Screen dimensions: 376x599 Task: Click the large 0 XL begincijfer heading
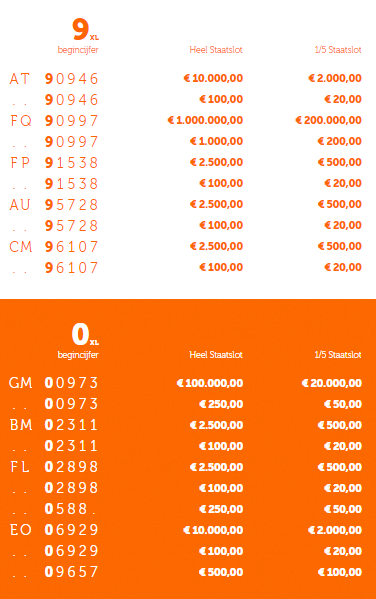pos(78,341)
